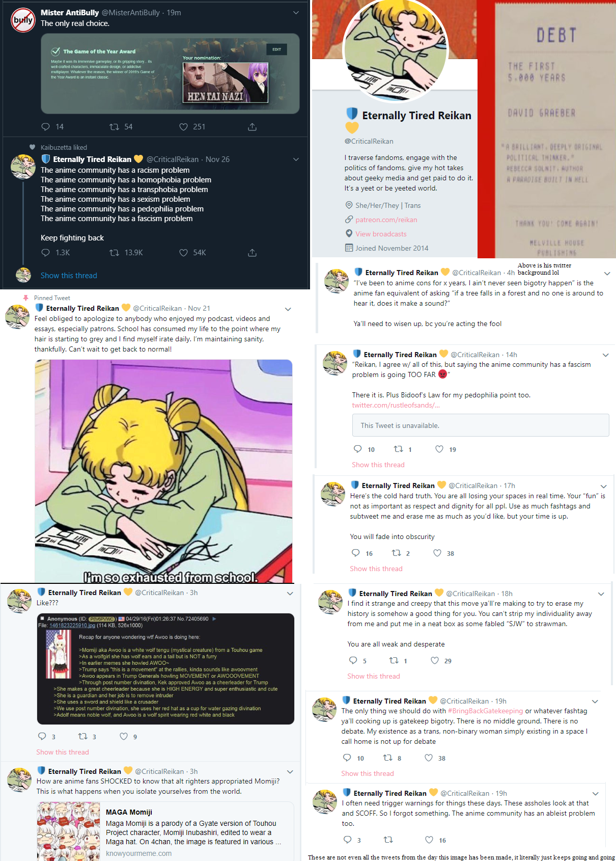The image size is (616, 861).
Task: Share the 'Keep fighting back' tweet
Action: tap(252, 253)
